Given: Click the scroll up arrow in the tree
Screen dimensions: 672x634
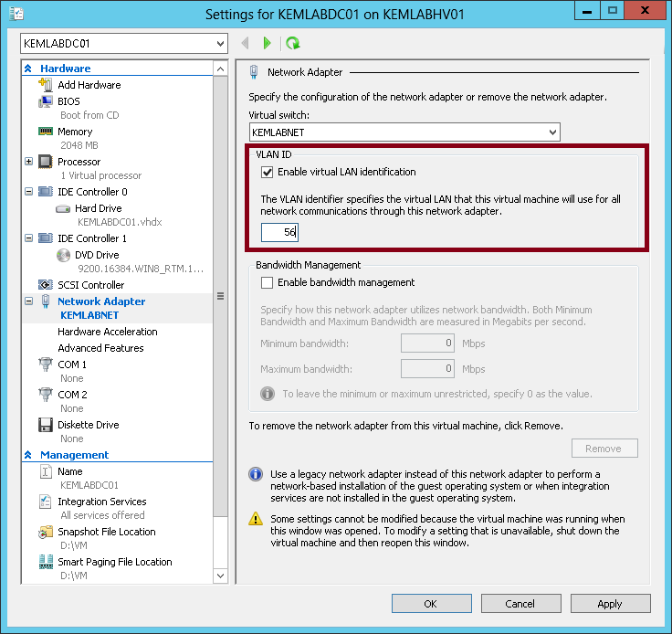Looking at the screenshot, I should (220, 69).
